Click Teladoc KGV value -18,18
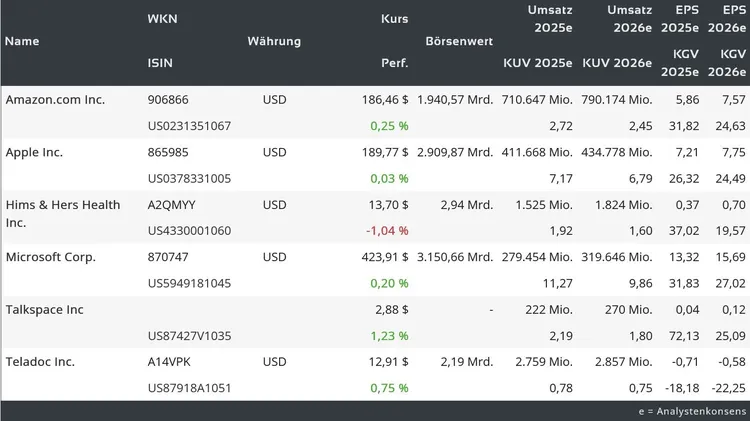The height and width of the screenshot is (421, 750). pos(682,388)
